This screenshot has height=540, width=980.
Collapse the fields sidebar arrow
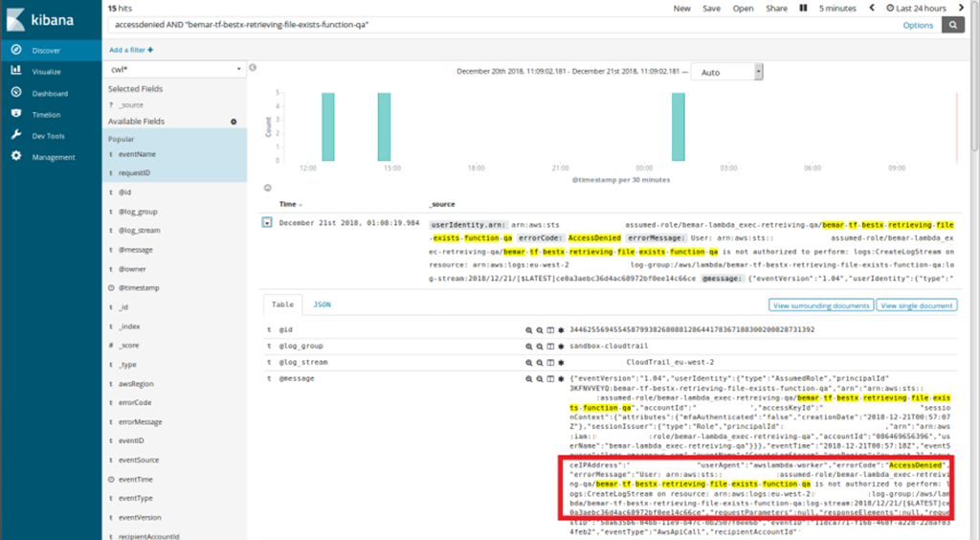253,69
